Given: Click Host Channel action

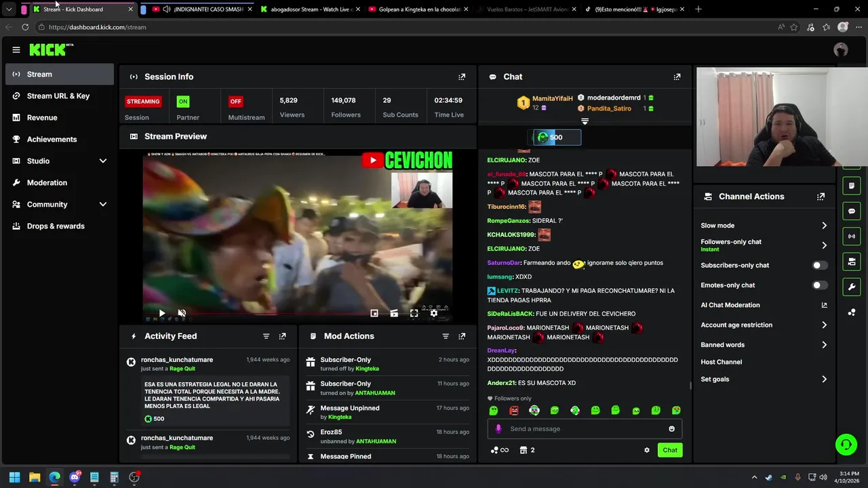Looking at the screenshot, I should [721, 362].
